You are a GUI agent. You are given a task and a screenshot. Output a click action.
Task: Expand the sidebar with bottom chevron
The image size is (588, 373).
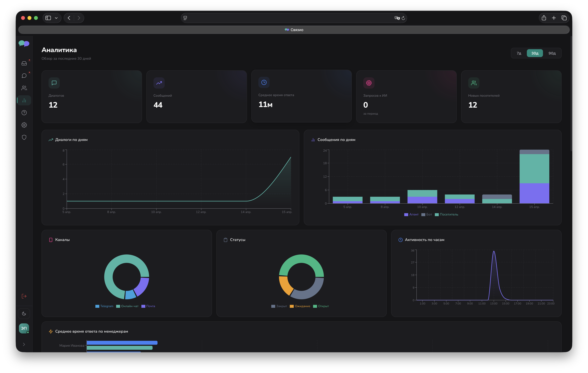24,344
